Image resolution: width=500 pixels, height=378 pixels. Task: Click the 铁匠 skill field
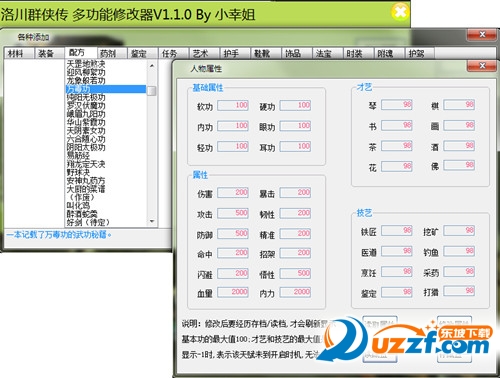click(x=397, y=231)
